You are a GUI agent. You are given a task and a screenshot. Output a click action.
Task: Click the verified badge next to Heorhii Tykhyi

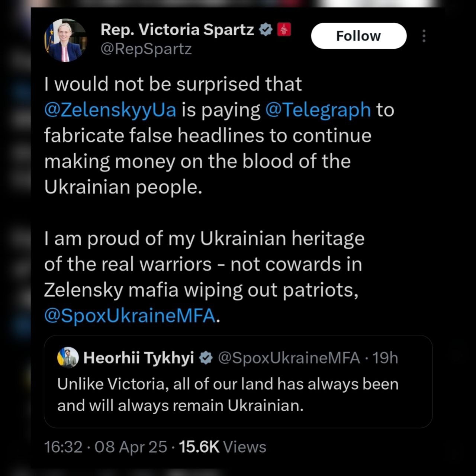[206, 358]
